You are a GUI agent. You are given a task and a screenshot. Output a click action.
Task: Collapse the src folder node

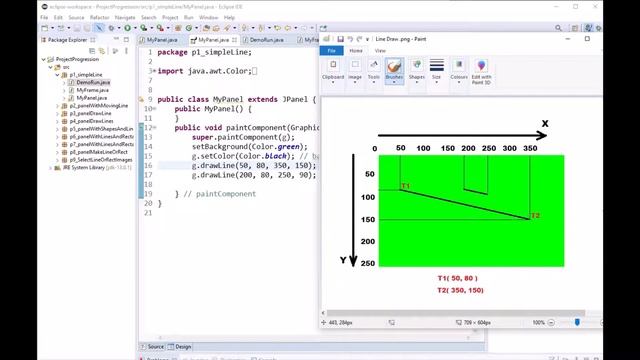point(51,67)
